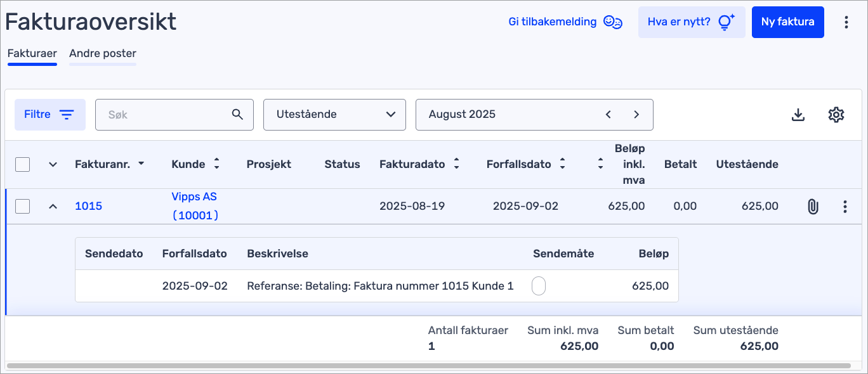
Task: Collapse the expanded invoice 1015 row
Action: pos(53,206)
